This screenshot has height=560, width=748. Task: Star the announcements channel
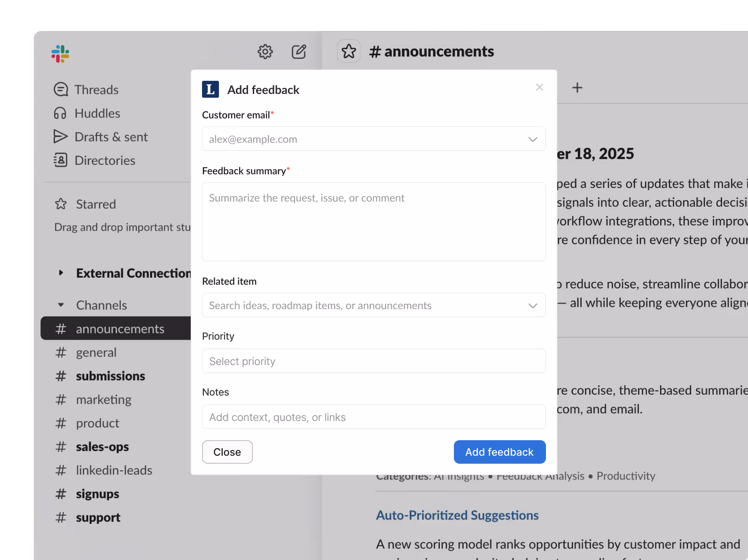pyautogui.click(x=349, y=51)
